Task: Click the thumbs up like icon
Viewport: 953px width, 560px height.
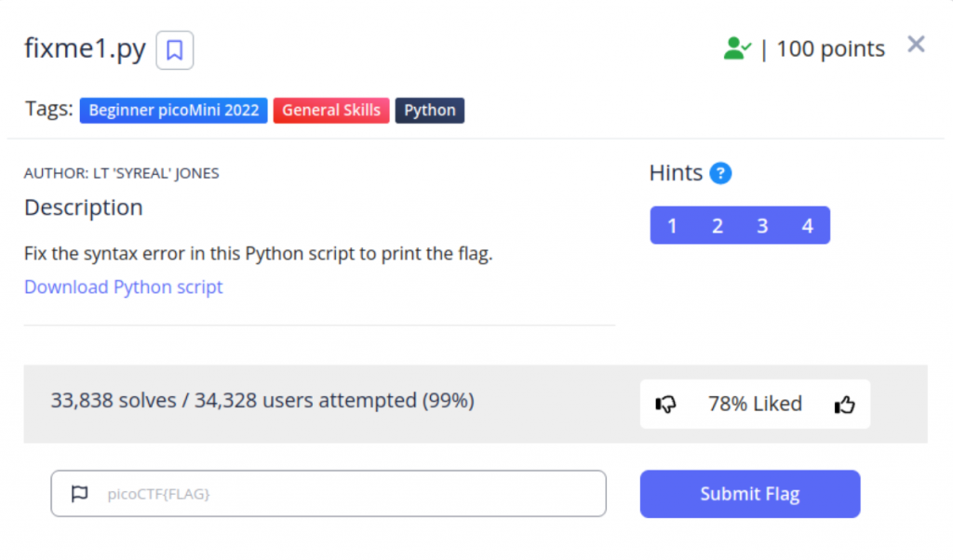Action: [844, 404]
